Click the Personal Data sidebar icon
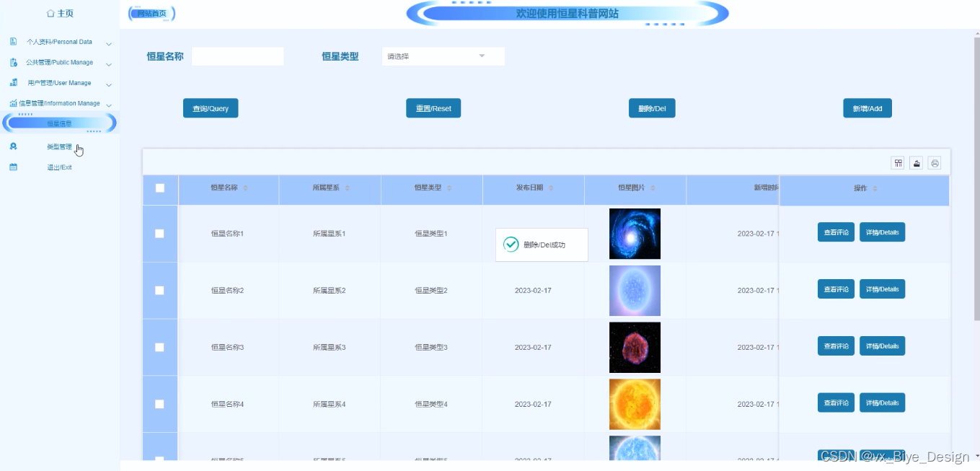Image resolution: width=980 pixels, height=471 pixels. pyautogui.click(x=13, y=42)
